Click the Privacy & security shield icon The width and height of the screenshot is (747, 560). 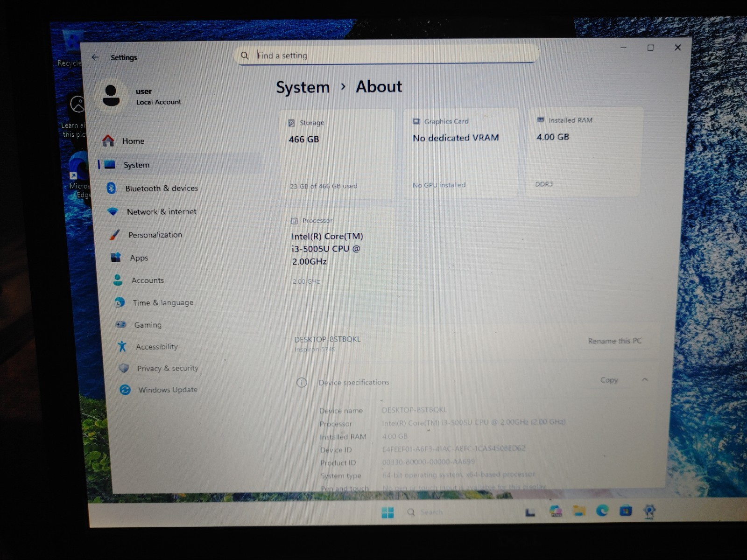pyautogui.click(x=124, y=368)
